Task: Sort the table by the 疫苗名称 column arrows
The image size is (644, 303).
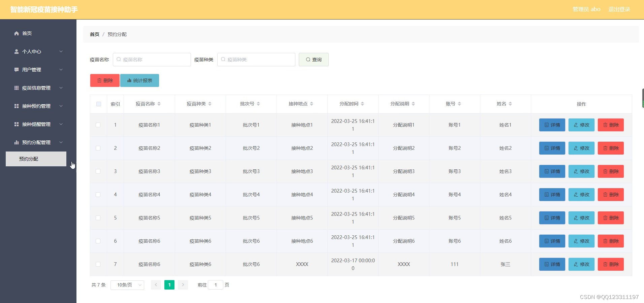Action: [159, 104]
